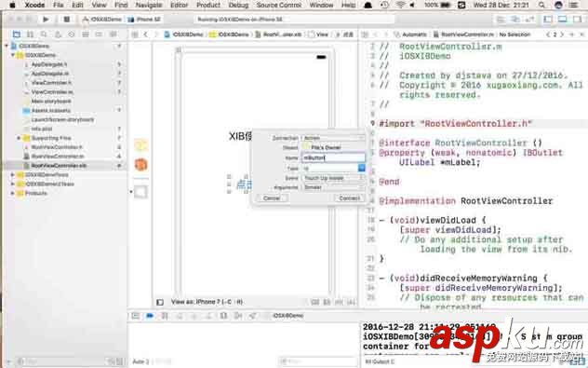Toggle breakpoints activation in debug bar
588x368 pixels.
[x=150, y=316]
